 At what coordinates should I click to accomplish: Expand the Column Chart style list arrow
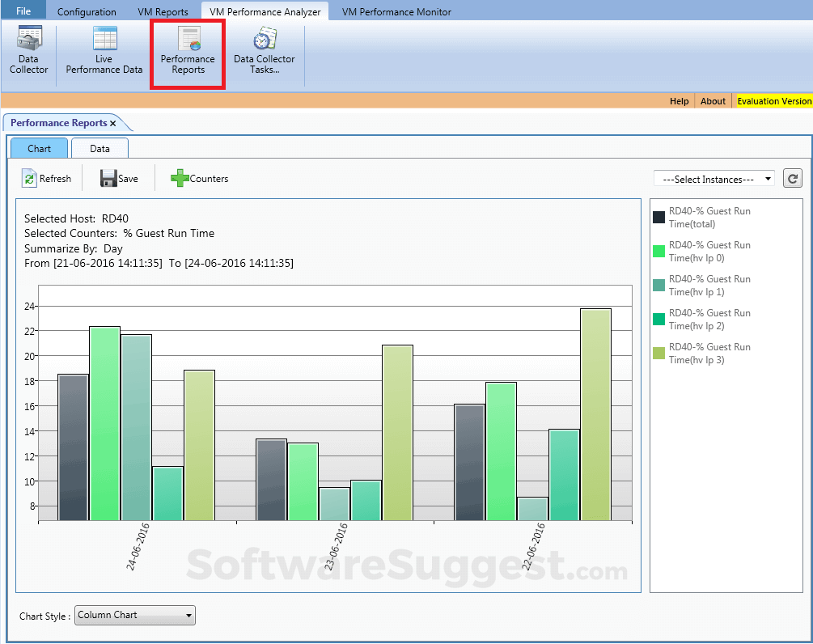pyautogui.click(x=188, y=616)
